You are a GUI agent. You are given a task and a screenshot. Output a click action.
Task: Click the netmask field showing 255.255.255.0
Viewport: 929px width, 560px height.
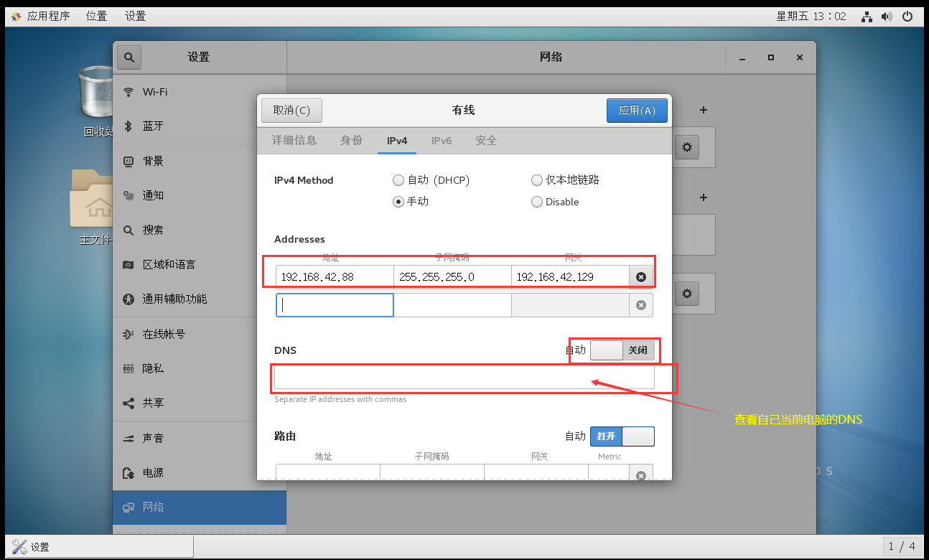452,276
